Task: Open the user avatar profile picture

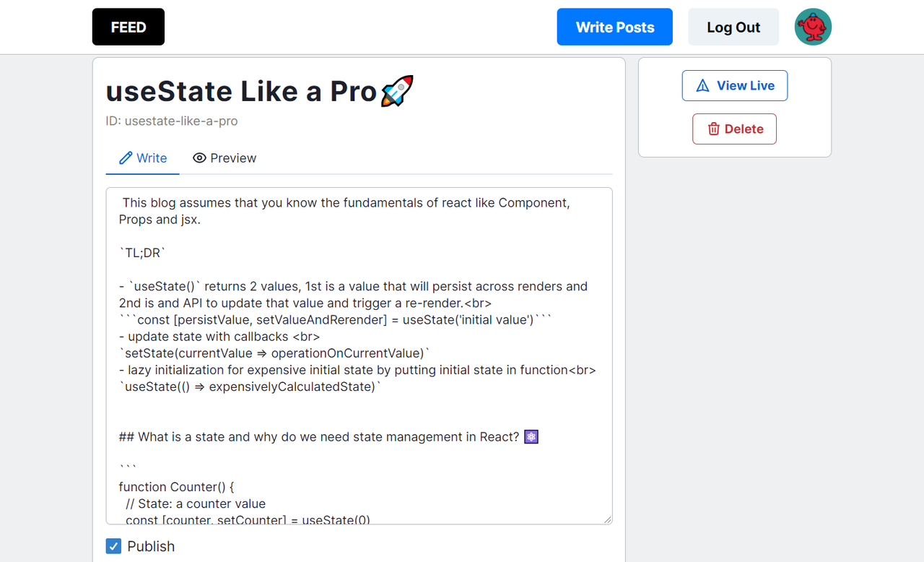Action: coord(813,27)
